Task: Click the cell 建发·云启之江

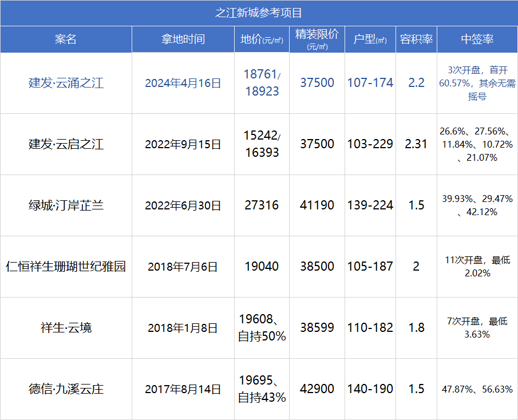Action: [x=66, y=144]
